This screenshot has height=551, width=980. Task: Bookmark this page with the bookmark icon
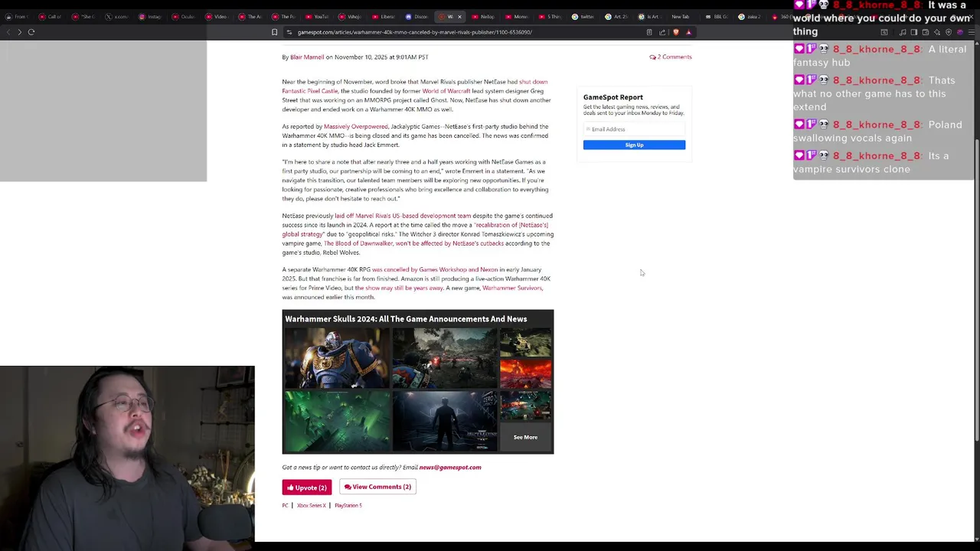tap(274, 32)
